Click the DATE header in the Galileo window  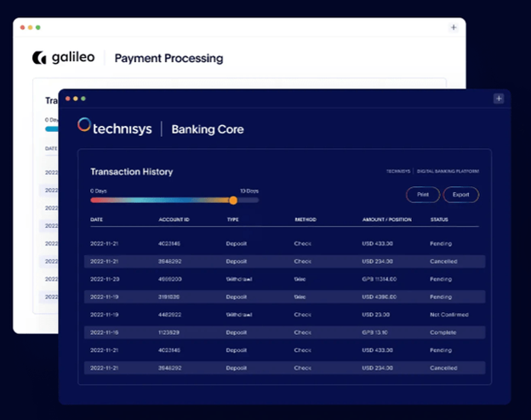51,149
